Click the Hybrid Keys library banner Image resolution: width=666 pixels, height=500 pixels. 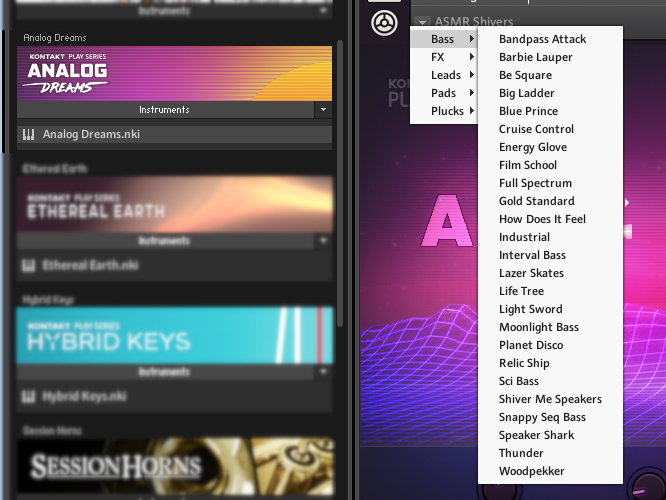[x=174, y=336]
